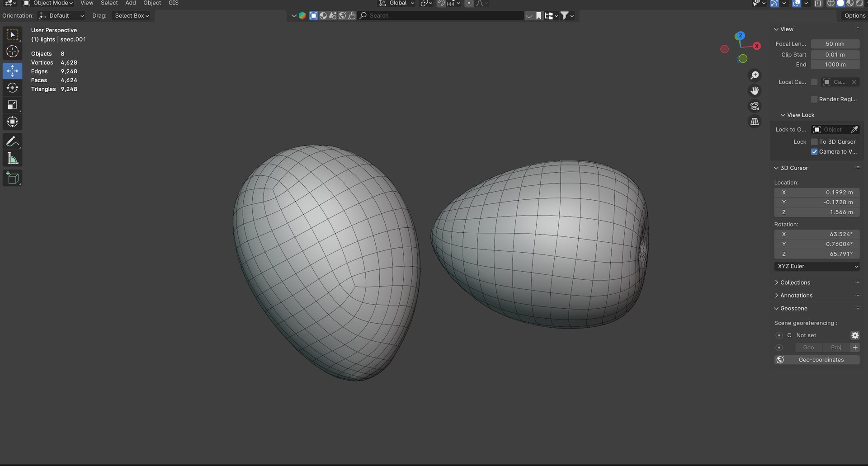
Task: Select the Scale tool
Action: coord(12,105)
